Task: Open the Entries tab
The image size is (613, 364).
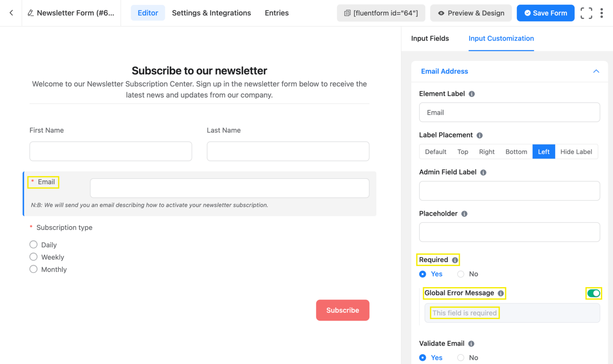Action: 276,13
